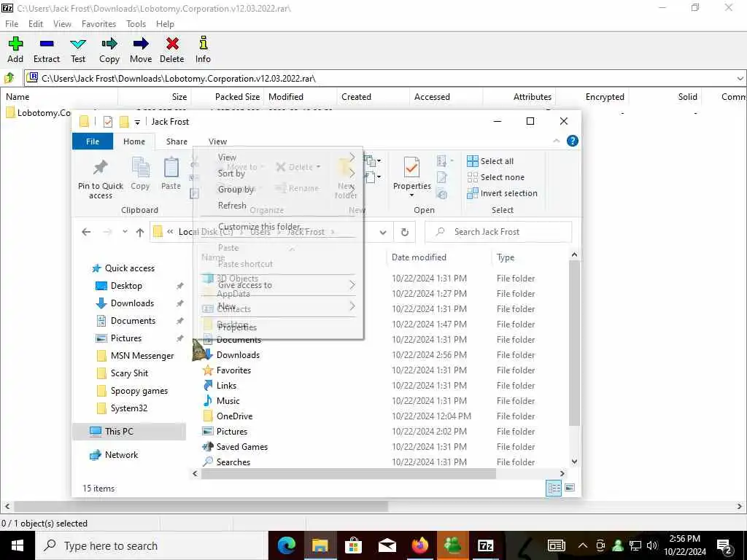
Task: Open the Favorites menu in 7-Zip
Action: (98, 24)
